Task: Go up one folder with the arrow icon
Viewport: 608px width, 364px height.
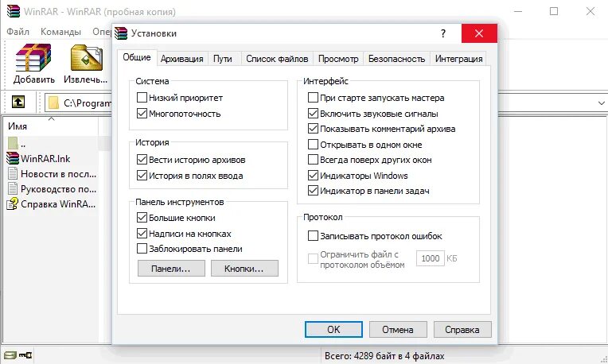Action: tap(18, 103)
